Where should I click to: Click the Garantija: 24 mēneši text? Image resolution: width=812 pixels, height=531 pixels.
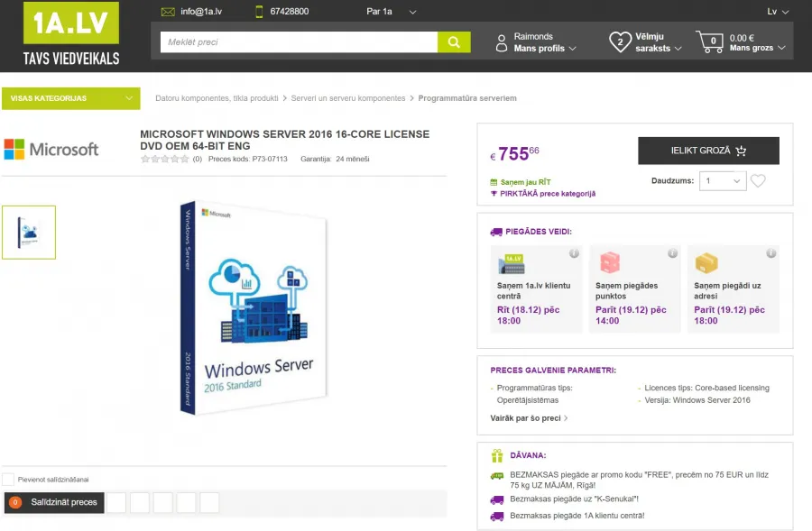[x=335, y=159]
